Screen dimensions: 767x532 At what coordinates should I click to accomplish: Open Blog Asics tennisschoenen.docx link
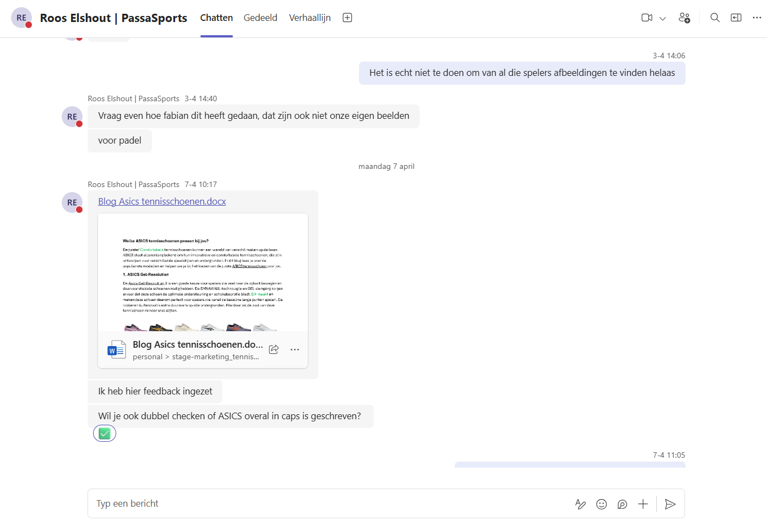pos(162,201)
